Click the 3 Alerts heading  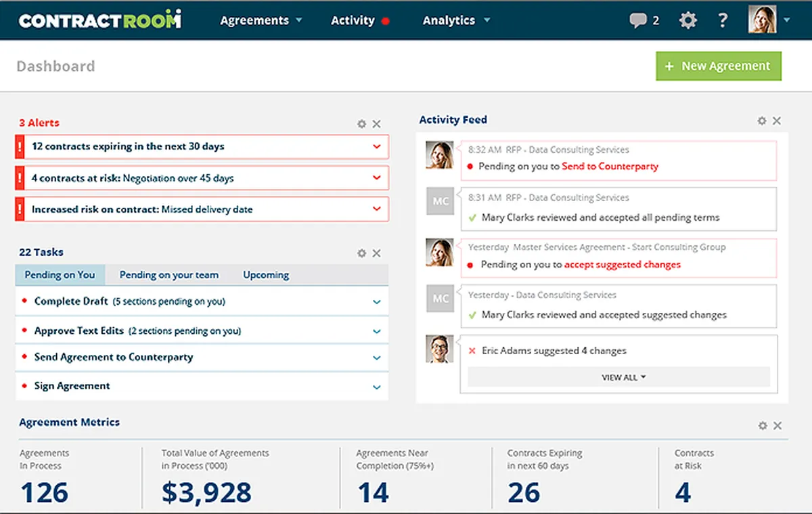click(39, 123)
